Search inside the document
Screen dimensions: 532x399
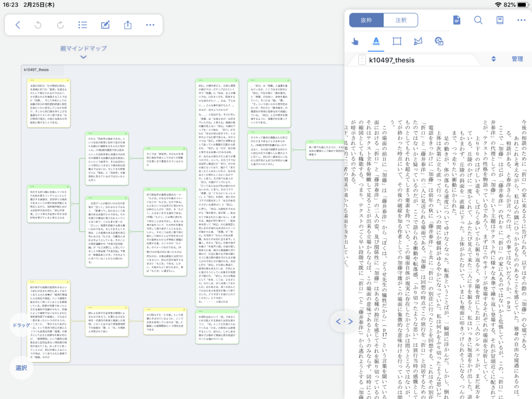pos(478,20)
